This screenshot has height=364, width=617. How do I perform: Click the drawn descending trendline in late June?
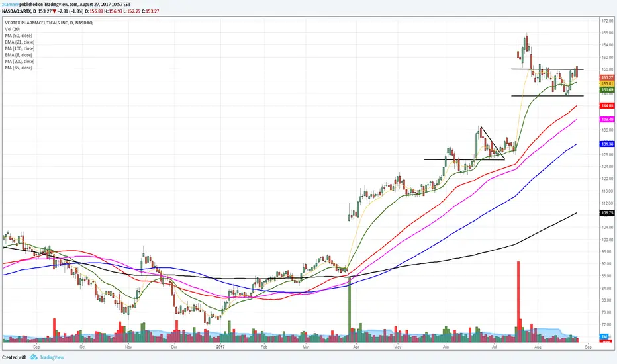click(x=493, y=143)
